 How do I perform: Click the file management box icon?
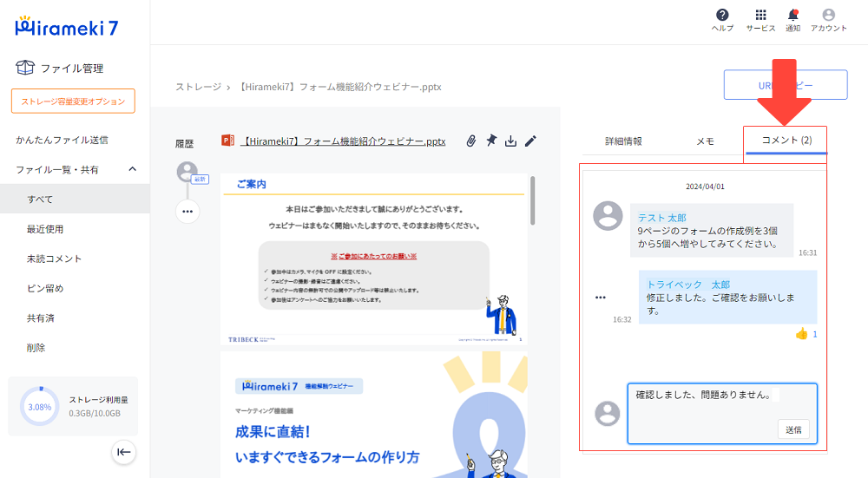tap(25, 68)
